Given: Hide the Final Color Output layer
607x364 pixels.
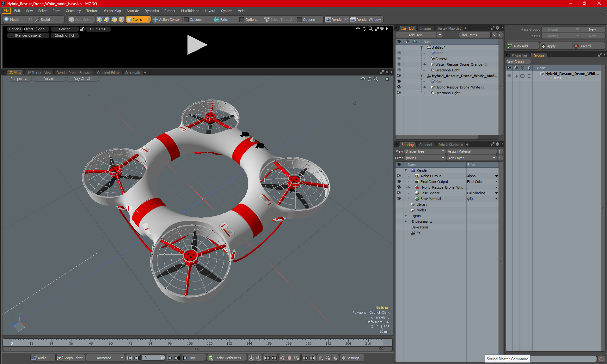Looking at the screenshot, I should pos(399,182).
